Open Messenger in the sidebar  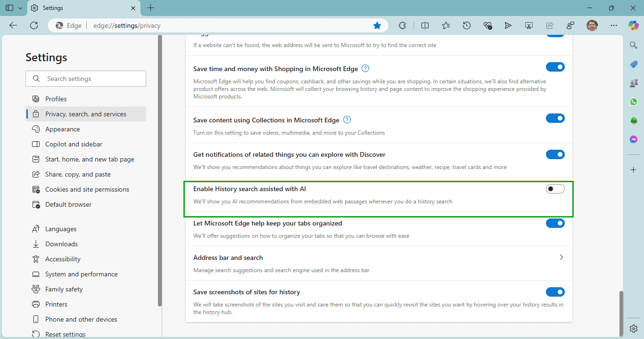coord(634,139)
